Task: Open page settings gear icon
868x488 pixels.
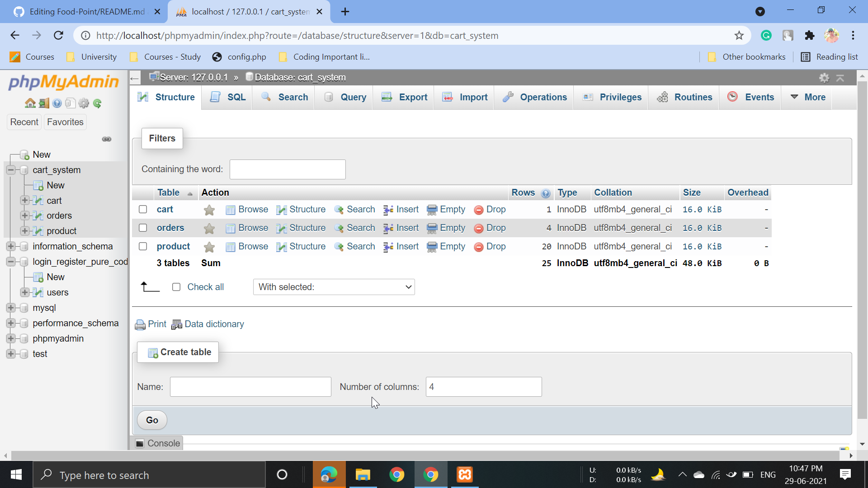Action: (824, 78)
